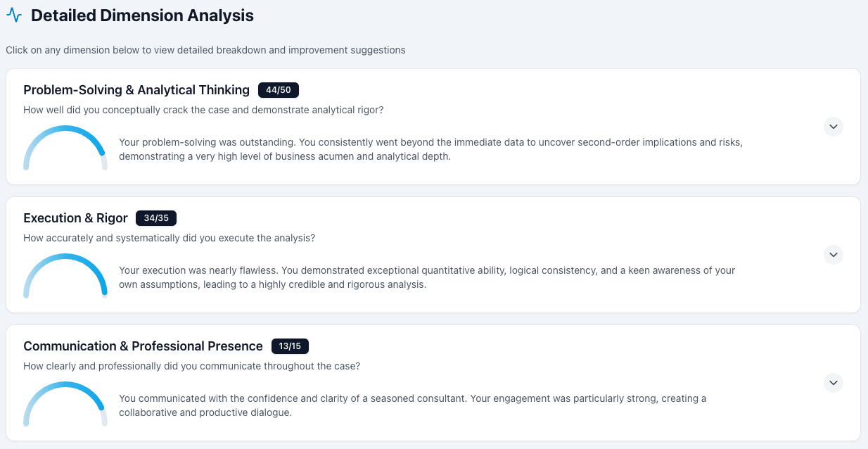Image resolution: width=868 pixels, height=449 pixels.
Task: Click the 'accurately and systematically' question text
Action: [169, 238]
